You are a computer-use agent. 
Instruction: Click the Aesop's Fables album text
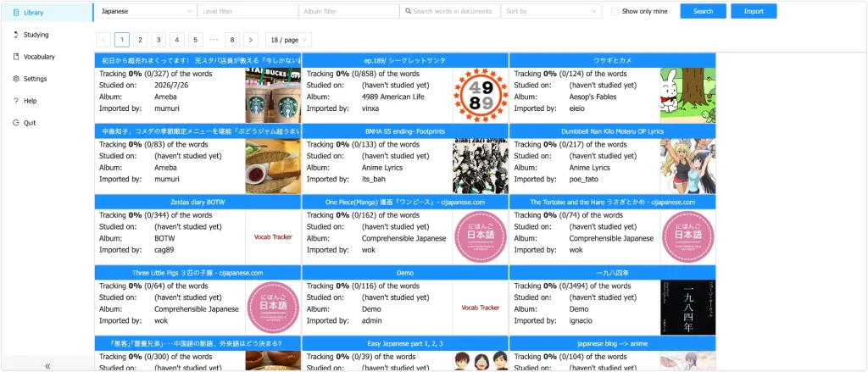[593, 97]
